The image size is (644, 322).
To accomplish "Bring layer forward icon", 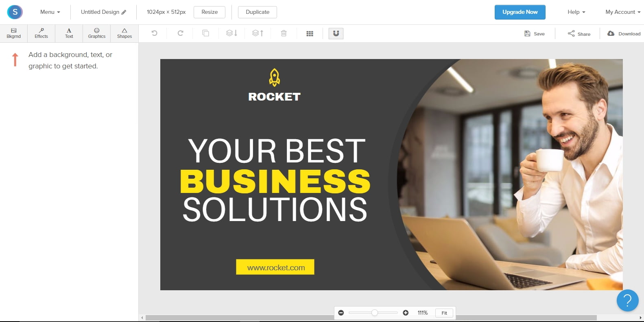I will [258, 33].
